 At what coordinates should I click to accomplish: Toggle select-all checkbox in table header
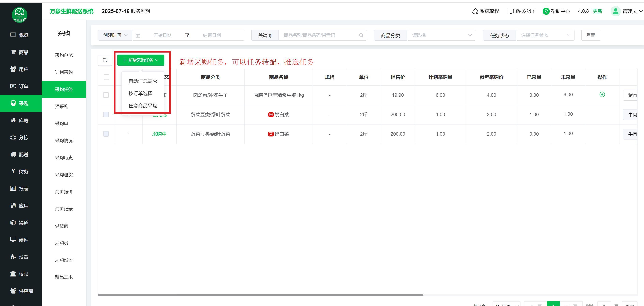click(106, 77)
